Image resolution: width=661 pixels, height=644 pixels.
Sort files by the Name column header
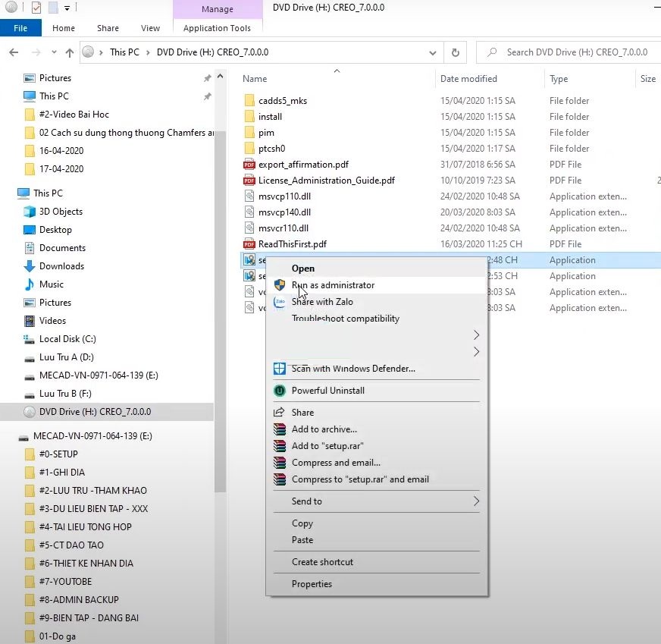coord(337,79)
